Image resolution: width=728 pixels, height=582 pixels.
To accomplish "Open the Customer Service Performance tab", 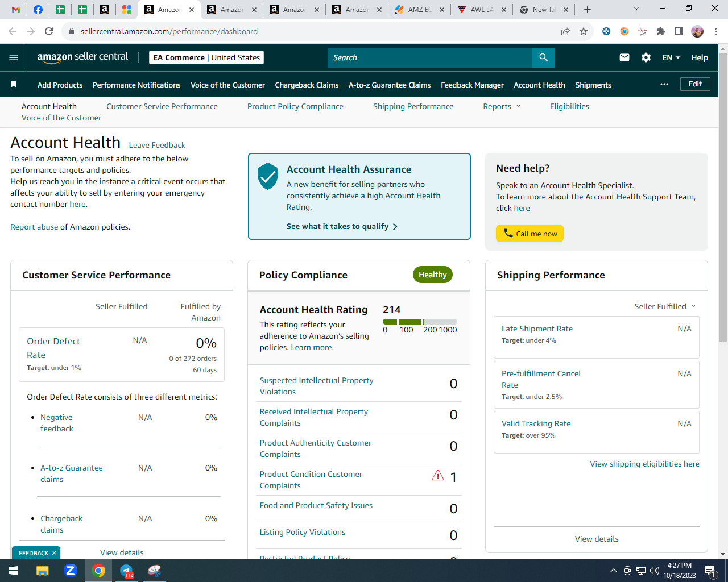I will 162,106.
